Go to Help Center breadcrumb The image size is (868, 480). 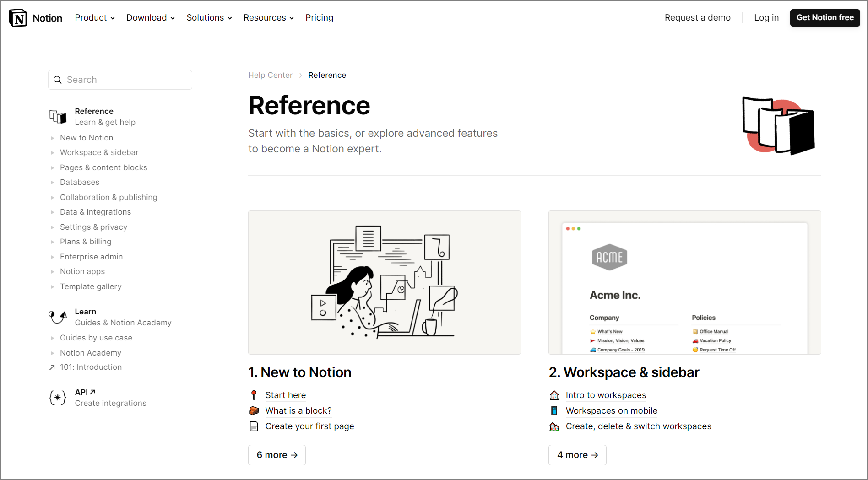pos(270,75)
